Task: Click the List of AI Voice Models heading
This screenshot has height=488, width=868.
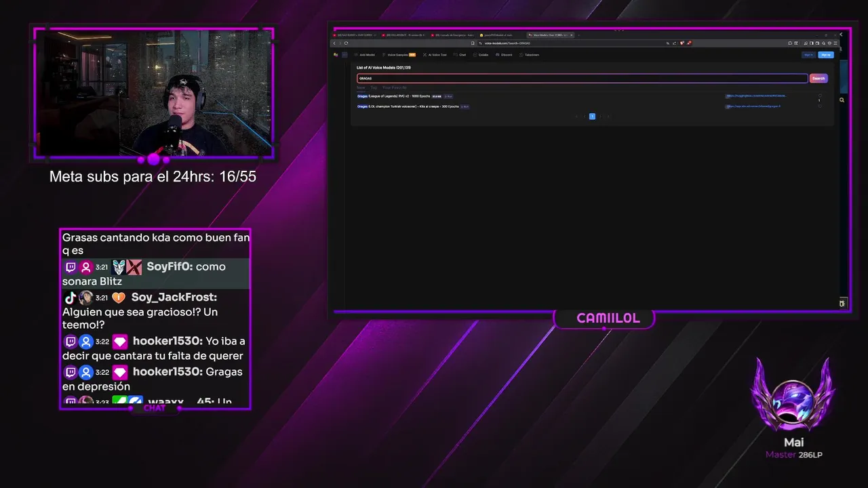Action: tap(384, 68)
